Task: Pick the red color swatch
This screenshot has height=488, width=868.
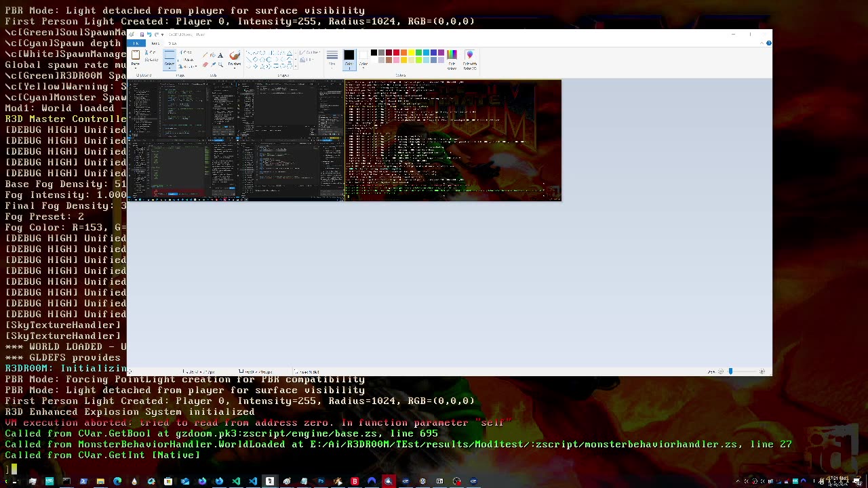Action: click(x=396, y=52)
